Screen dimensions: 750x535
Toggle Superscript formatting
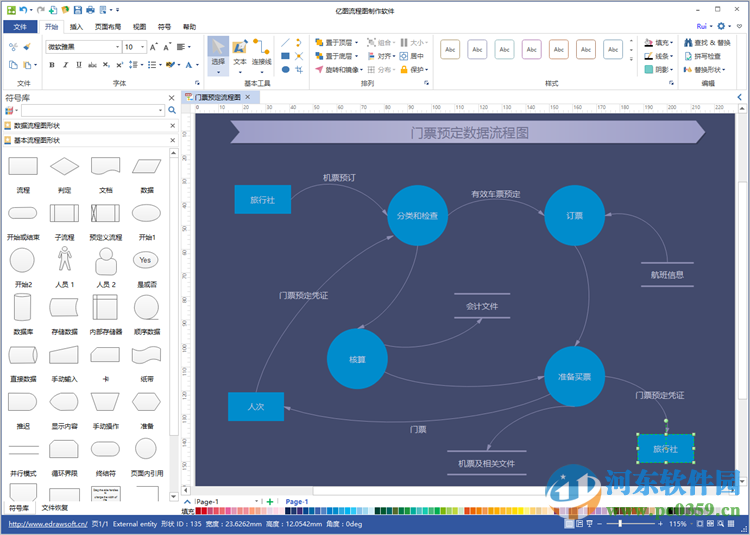(x=120, y=65)
